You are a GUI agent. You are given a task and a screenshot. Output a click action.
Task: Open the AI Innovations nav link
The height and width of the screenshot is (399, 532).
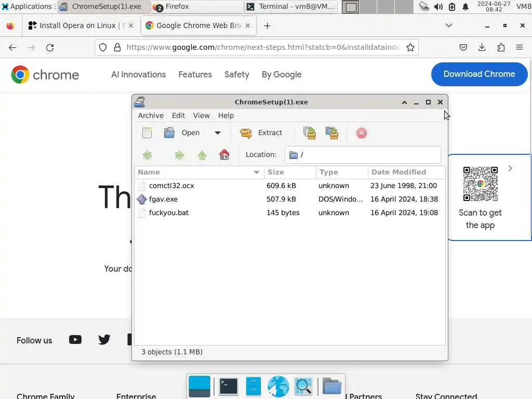click(138, 74)
